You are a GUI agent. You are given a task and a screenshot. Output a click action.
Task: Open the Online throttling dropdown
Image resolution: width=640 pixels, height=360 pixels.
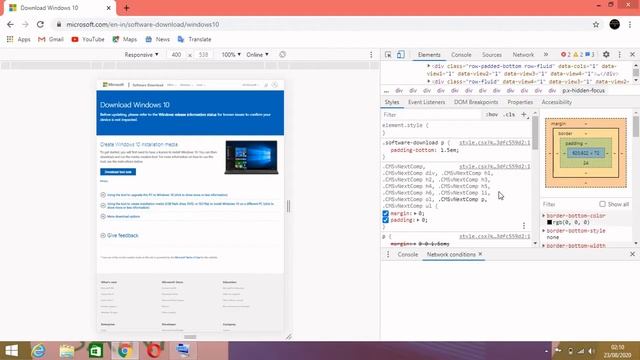[x=258, y=55]
